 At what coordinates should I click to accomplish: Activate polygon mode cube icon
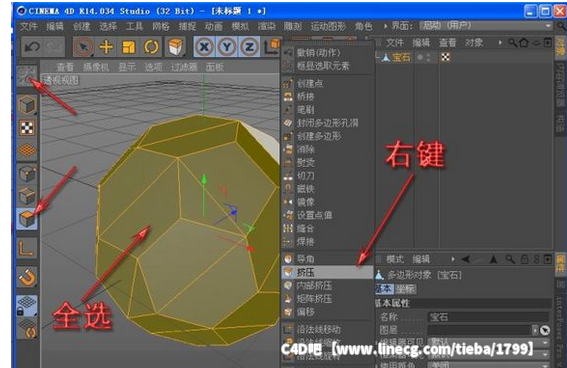click(x=27, y=219)
